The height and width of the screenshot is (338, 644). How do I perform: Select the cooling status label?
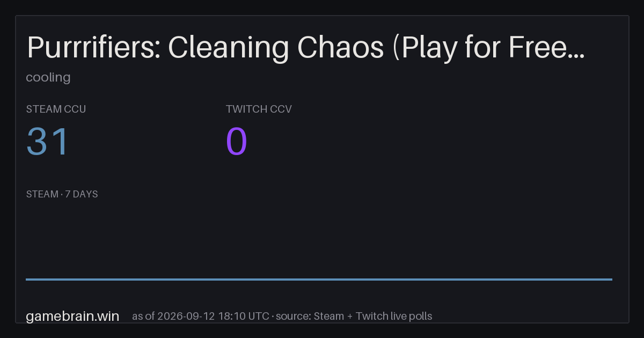[x=48, y=77]
